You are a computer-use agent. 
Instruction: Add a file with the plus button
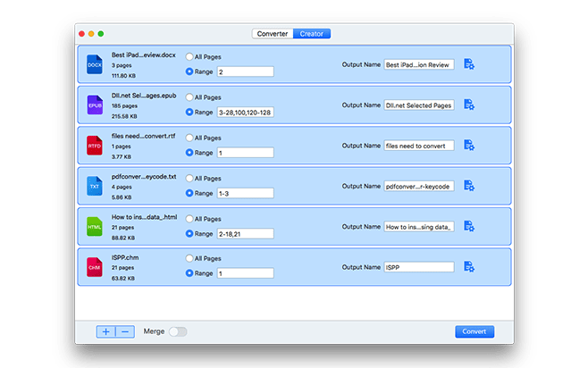(105, 331)
